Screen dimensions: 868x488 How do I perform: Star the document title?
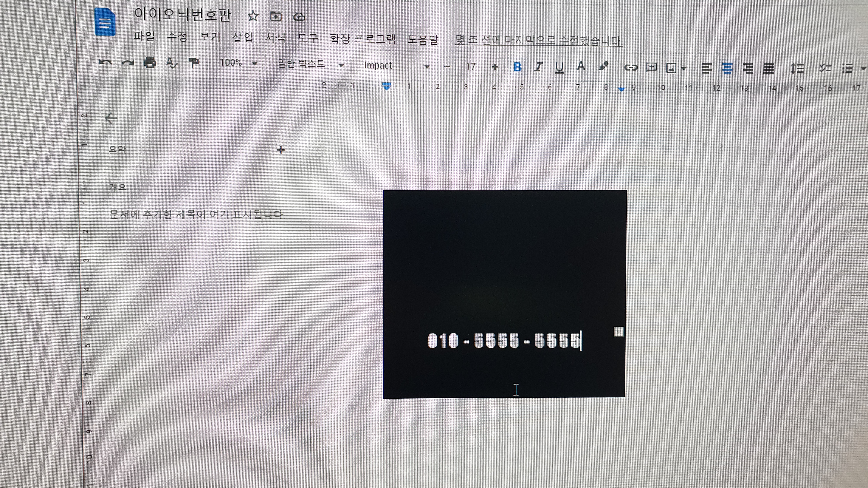point(253,16)
